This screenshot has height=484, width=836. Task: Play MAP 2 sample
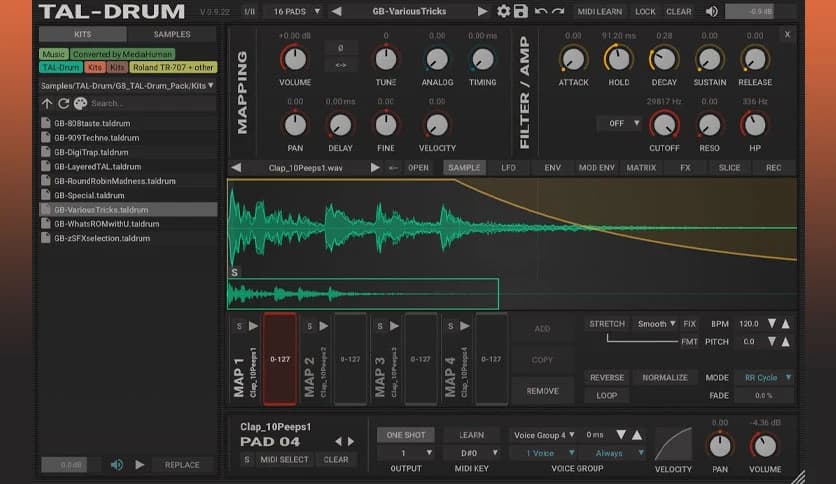pyautogui.click(x=323, y=326)
